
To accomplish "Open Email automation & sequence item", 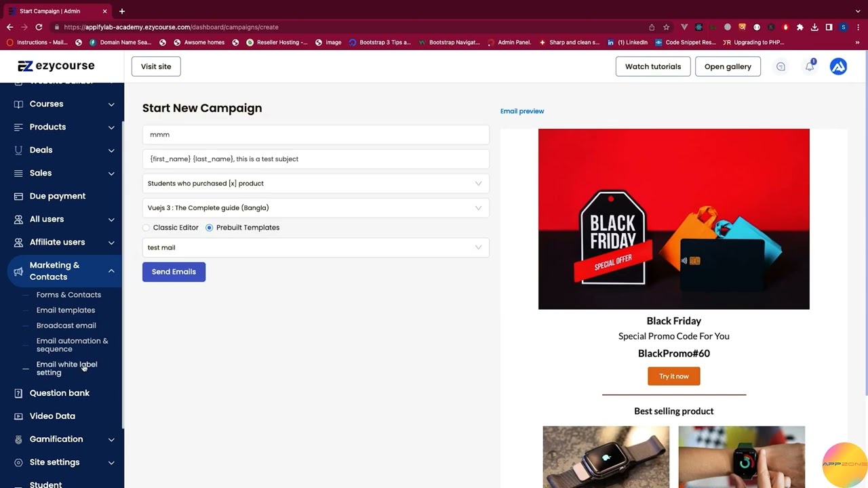I will pos(72,345).
